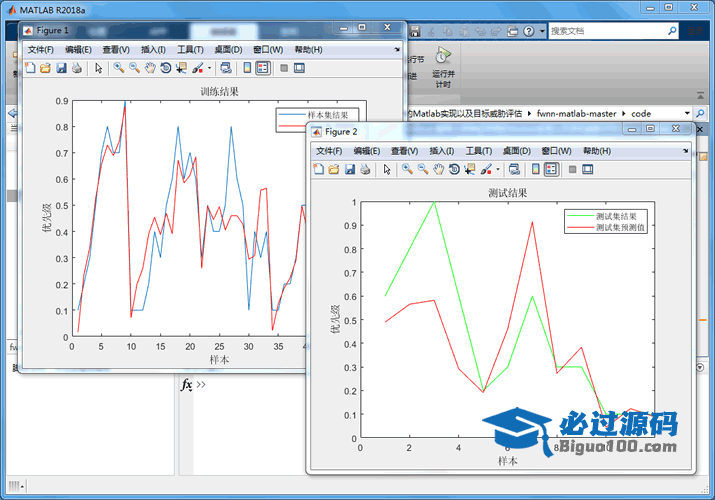
Task: Select the Pan hand tool in Figure 2
Action: pyautogui.click(x=439, y=169)
